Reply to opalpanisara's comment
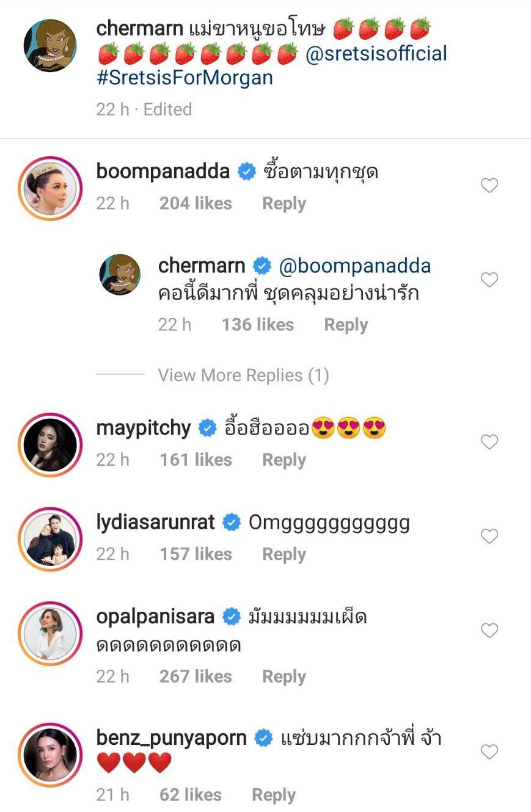Viewport: 531px width, 812px height. pyautogui.click(x=284, y=676)
